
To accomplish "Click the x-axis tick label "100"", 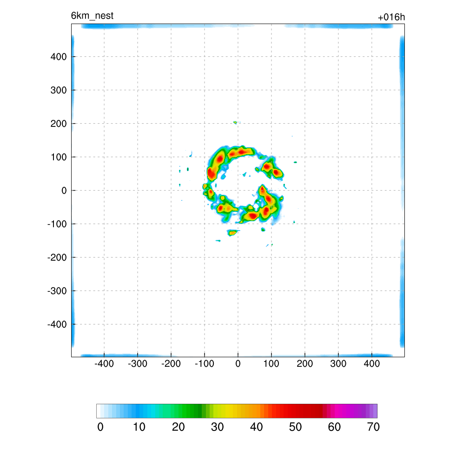I will pyautogui.click(x=271, y=364).
